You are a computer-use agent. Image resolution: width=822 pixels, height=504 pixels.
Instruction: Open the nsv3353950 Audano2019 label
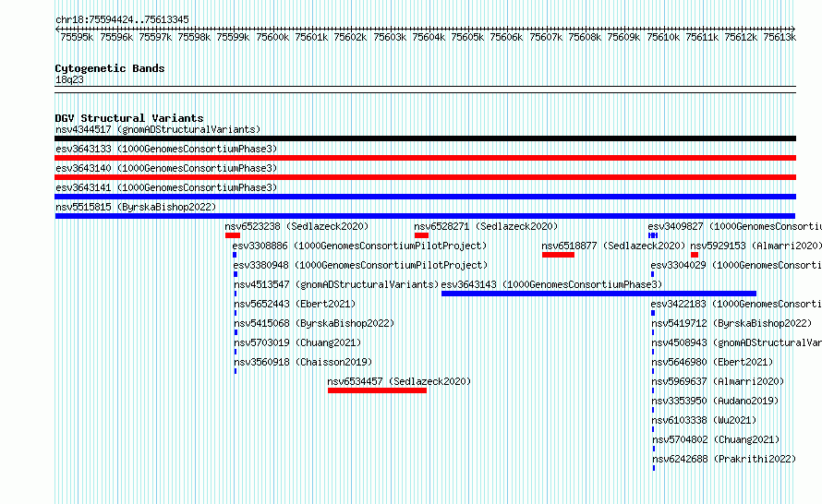tap(715, 401)
